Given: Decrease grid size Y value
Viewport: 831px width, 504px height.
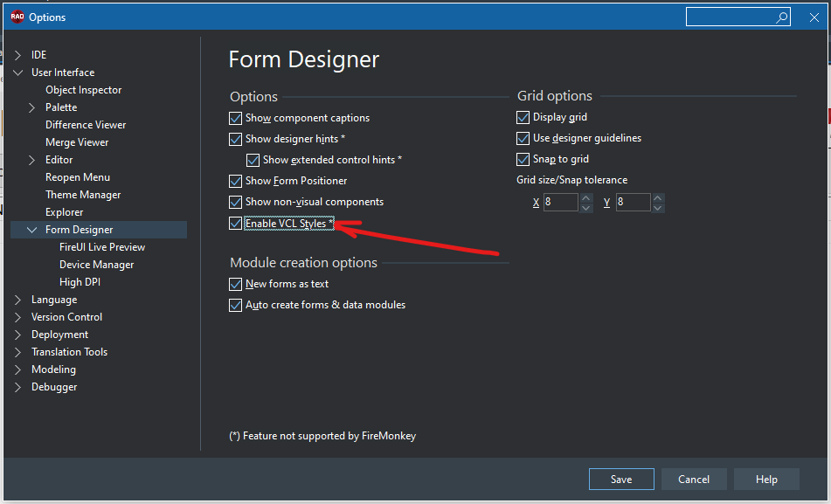Looking at the screenshot, I should pos(658,207).
